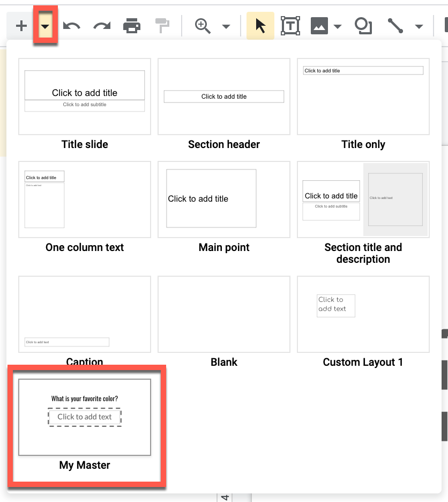Pick the My Master layout
Image resolution: width=448 pixels, height=502 pixels.
point(84,417)
